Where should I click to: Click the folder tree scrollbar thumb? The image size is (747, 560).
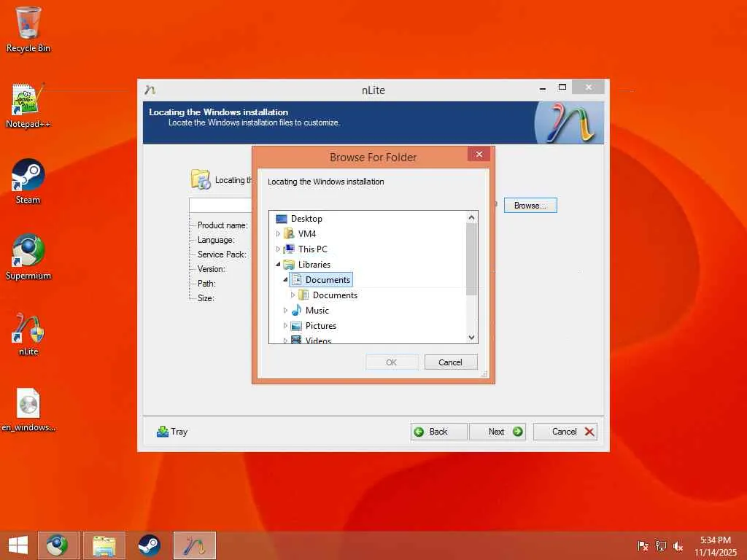coord(471,259)
